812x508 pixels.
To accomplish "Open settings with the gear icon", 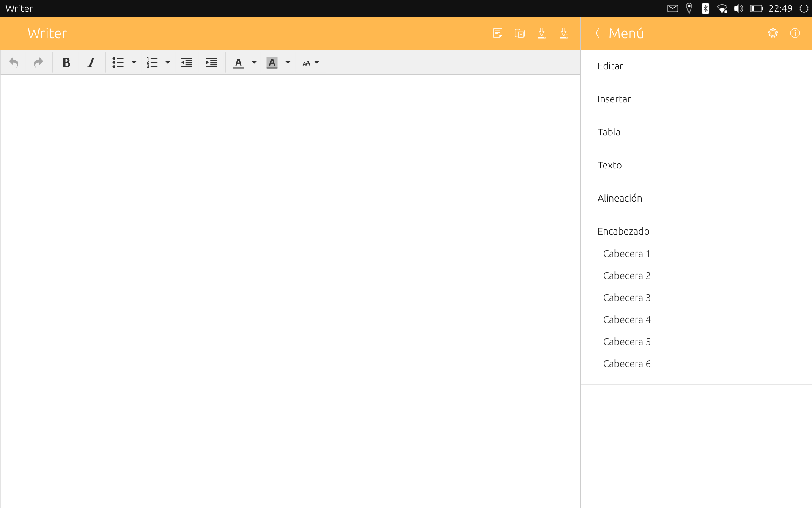I will 773,33.
